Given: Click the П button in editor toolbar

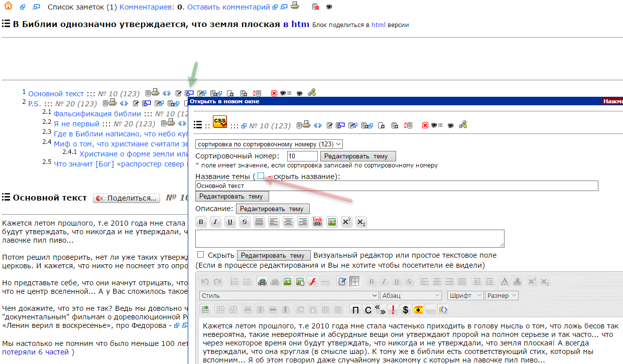Looking at the screenshot, I should coord(355,310).
